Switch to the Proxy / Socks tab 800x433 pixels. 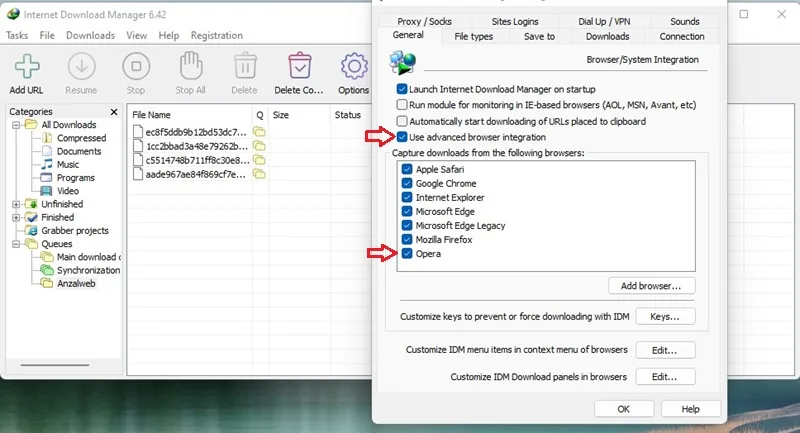click(x=424, y=21)
